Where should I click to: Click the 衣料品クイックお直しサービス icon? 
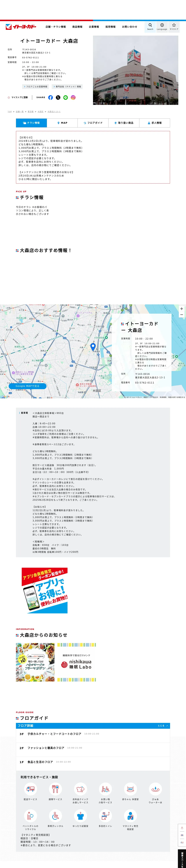[x=80, y=789]
